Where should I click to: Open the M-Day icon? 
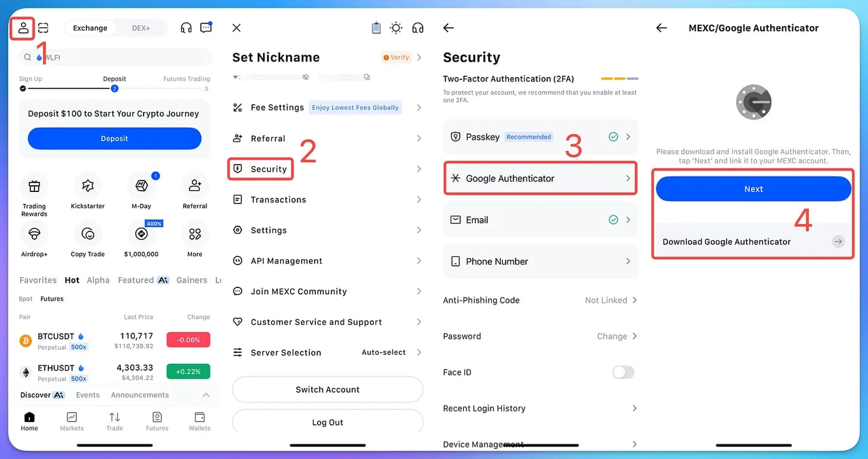click(141, 186)
